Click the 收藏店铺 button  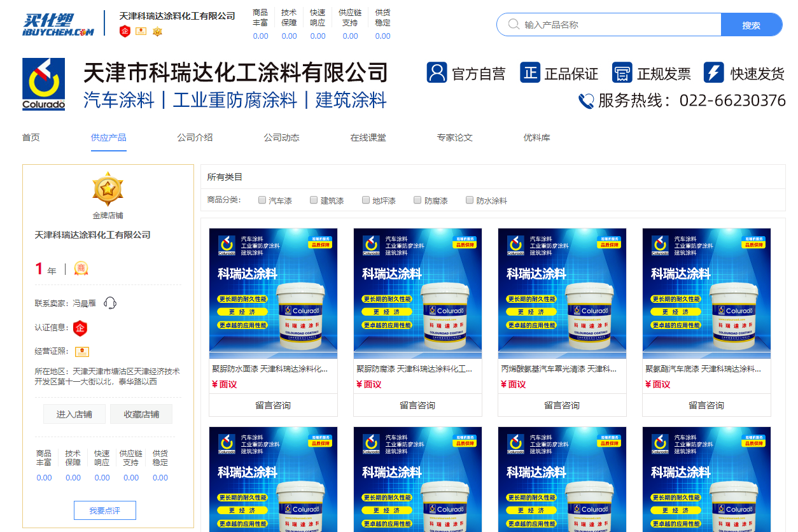141,414
